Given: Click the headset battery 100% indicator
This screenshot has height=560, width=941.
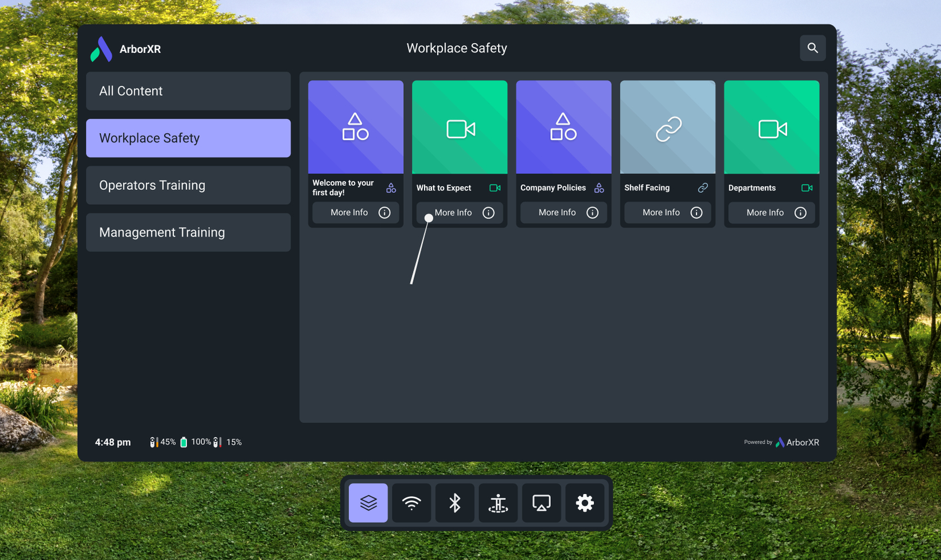Looking at the screenshot, I should coord(196,442).
